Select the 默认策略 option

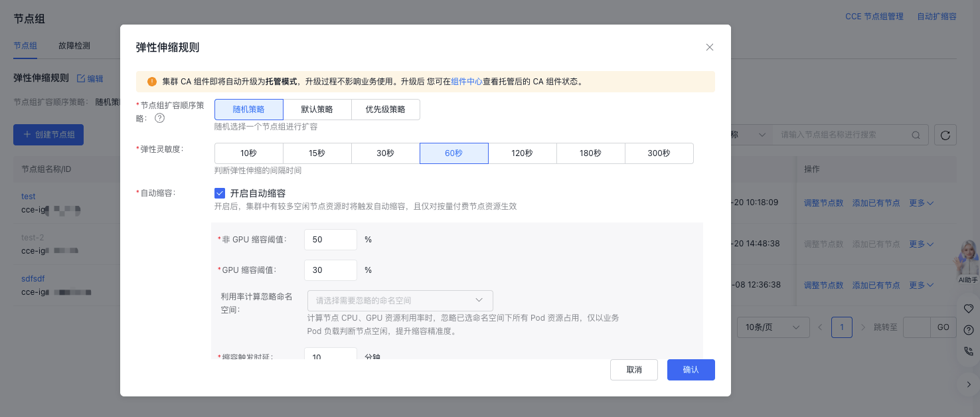click(317, 110)
